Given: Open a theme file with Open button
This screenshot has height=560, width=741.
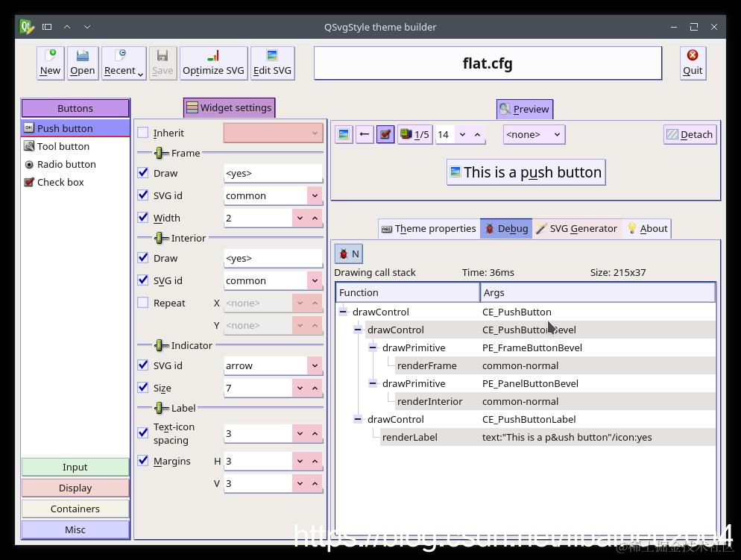Looking at the screenshot, I should pyautogui.click(x=83, y=63).
